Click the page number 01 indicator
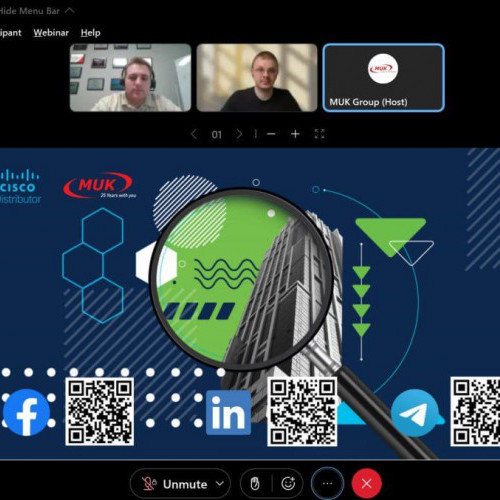The image size is (500, 500). click(x=216, y=135)
